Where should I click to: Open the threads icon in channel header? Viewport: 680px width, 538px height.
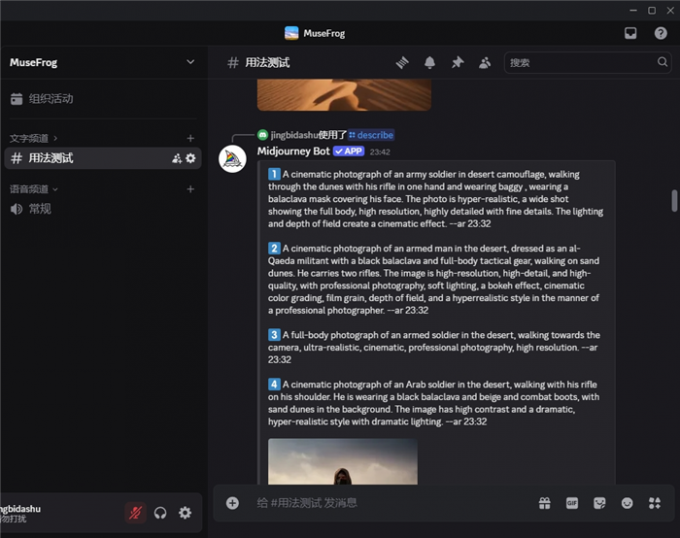tap(402, 62)
